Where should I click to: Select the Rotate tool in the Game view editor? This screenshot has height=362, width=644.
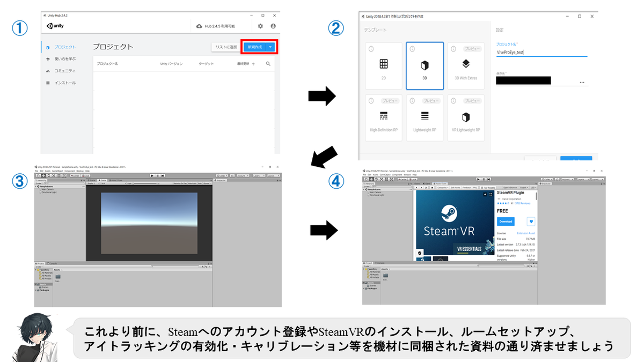pyautogui.click(x=49, y=176)
